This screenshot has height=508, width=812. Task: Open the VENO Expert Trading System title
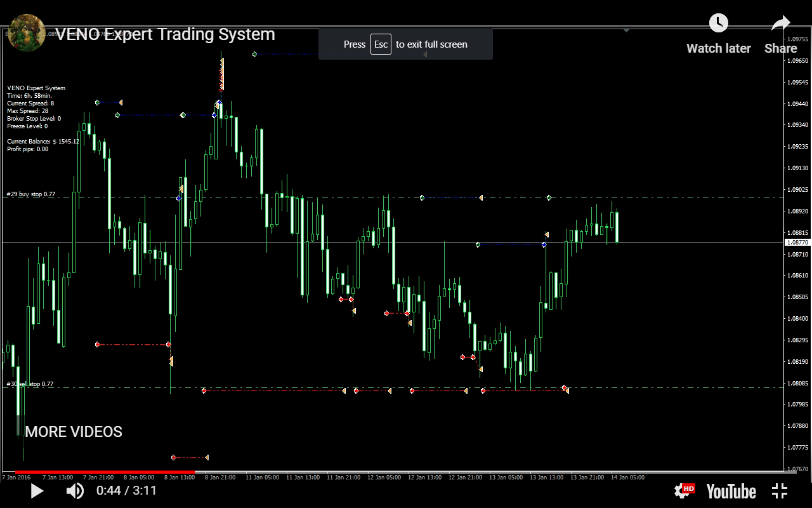point(166,34)
